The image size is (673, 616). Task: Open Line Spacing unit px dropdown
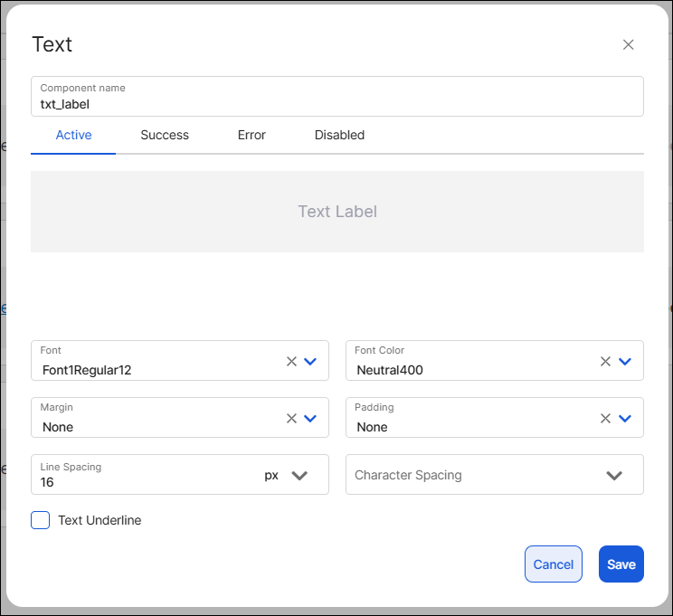(x=299, y=475)
